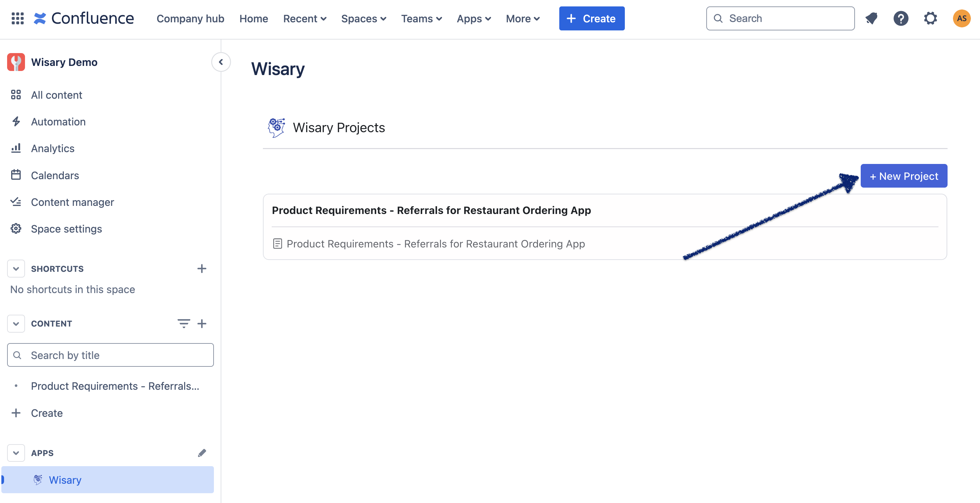Click the Content manager icon
The width and height of the screenshot is (980, 503).
click(16, 201)
